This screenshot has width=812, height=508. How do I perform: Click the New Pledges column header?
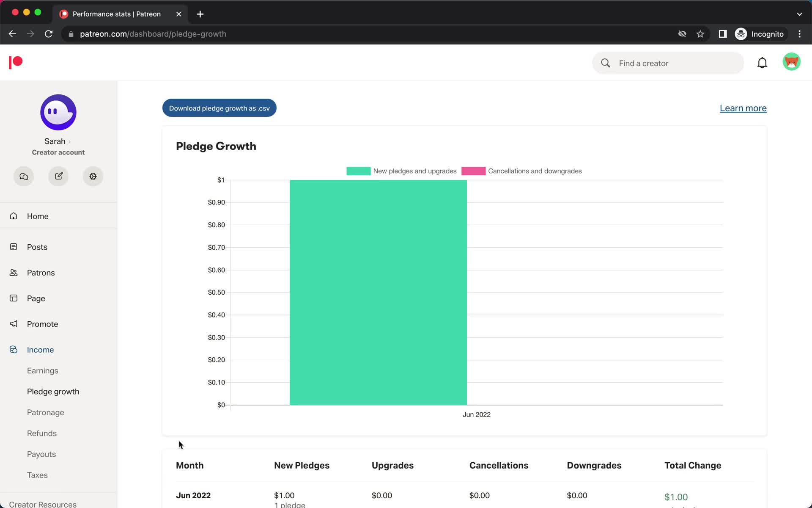[302, 465]
